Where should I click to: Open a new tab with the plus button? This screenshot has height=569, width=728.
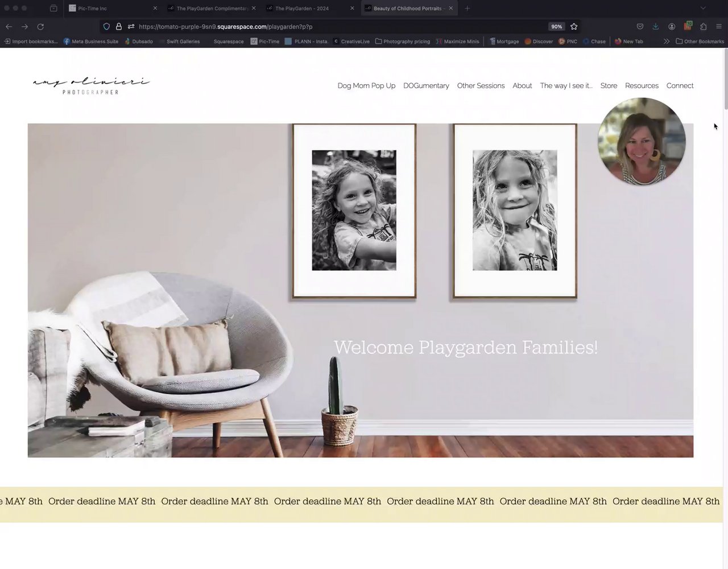(468, 9)
